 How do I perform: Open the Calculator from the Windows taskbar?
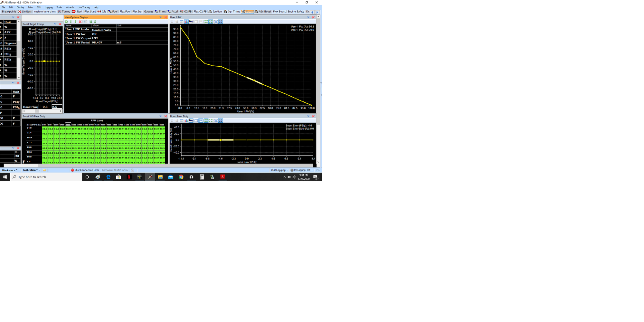click(202, 177)
